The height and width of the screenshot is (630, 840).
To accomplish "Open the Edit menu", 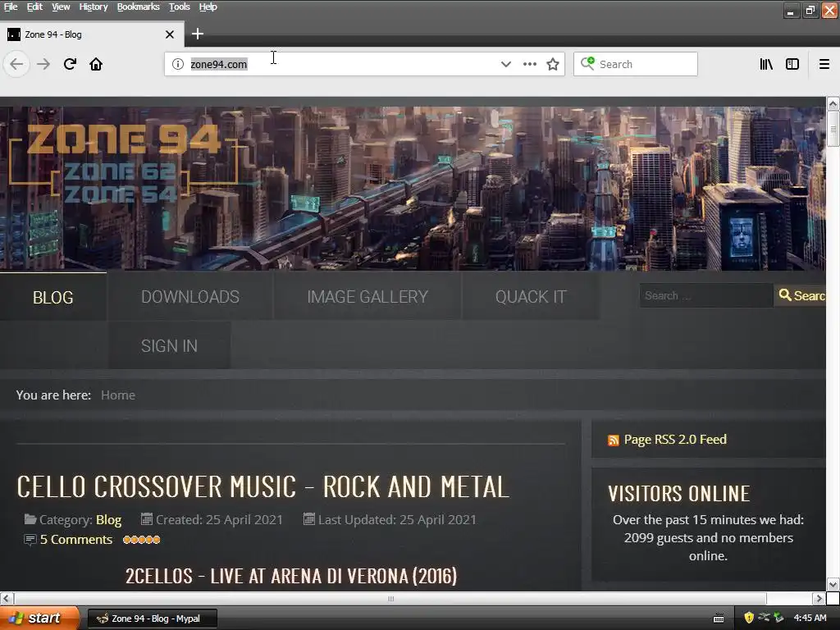I will point(34,7).
